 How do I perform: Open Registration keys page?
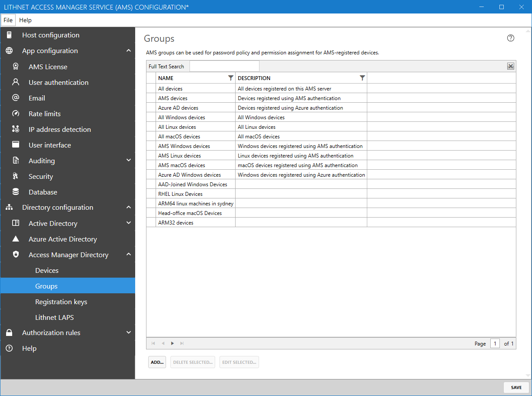(x=67, y=302)
